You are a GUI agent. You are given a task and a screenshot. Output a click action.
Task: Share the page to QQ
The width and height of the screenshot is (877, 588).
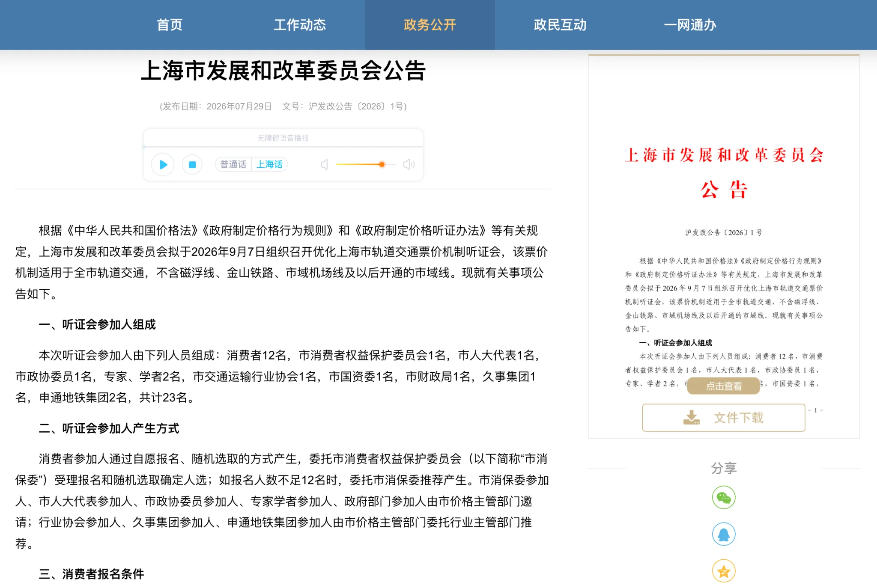coord(724,535)
